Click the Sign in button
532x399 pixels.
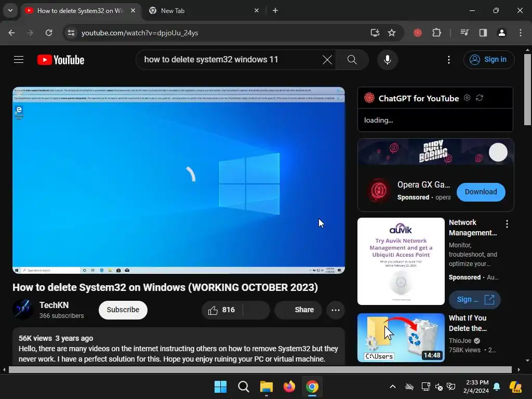click(488, 60)
